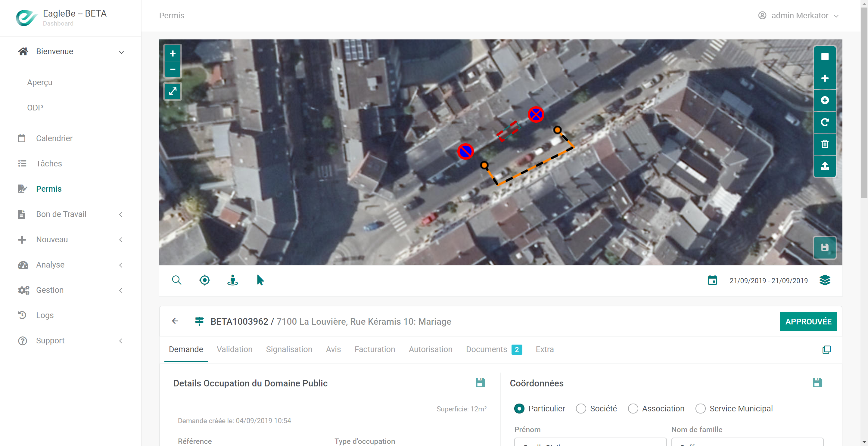Click the no-parking sign with cross on map
Viewport: 868px width, 446px height.
coord(536,115)
